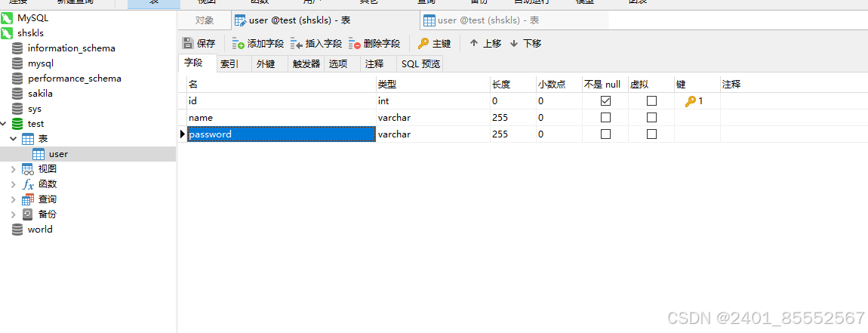Click the sakila database icon

pyautogui.click(x=17, y=94)
